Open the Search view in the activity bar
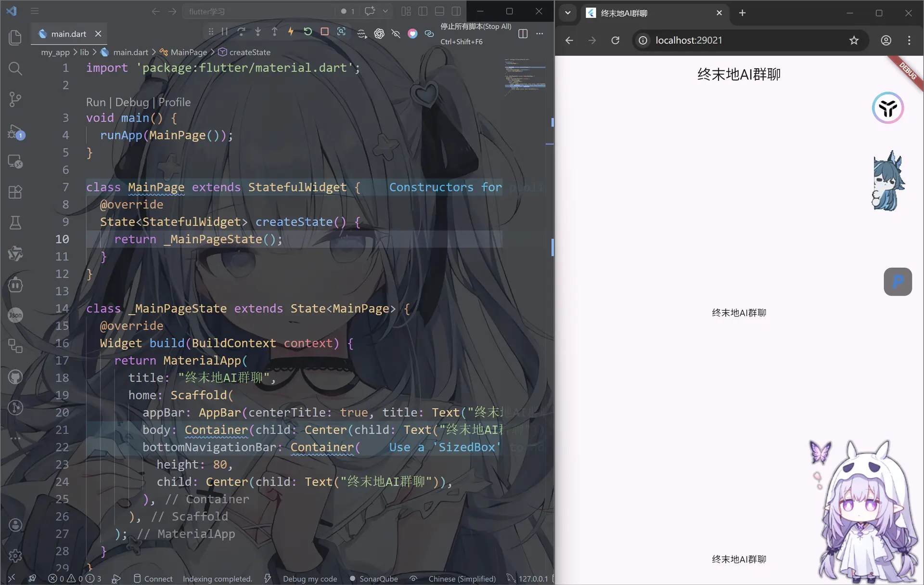 point(15,68)
